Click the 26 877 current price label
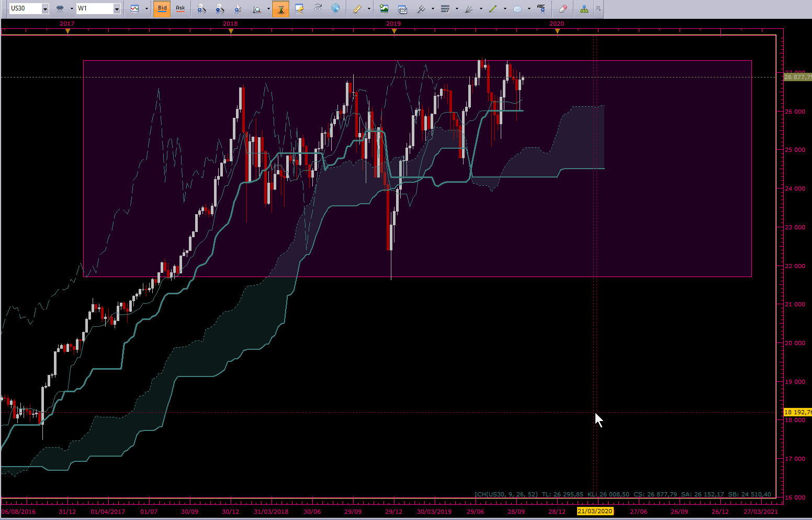812x520 pixels. pos(797,77)
